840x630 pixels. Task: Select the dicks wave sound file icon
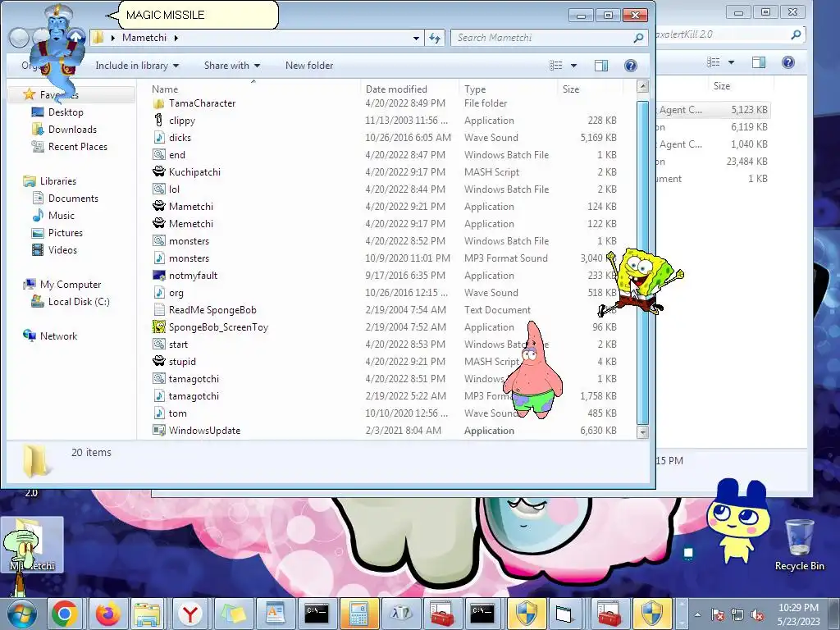click(x=158, y=138)
